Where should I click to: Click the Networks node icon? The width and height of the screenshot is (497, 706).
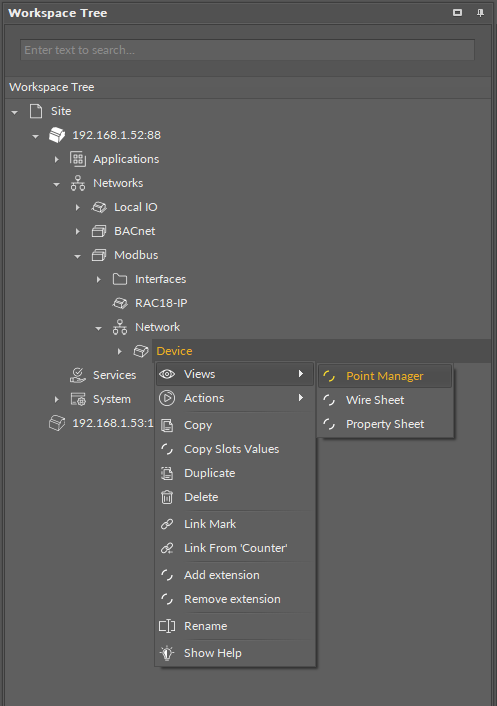tap(77, 183)
